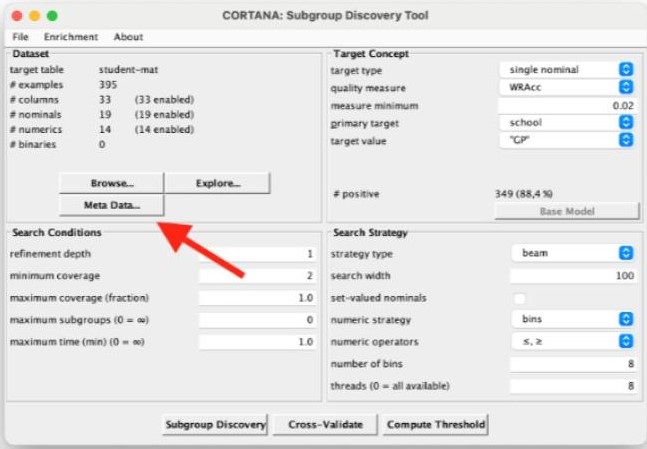This screenshot has width=647, height=449.
Task: Click the 'student-mat' target table value
Action: point(128,70)
